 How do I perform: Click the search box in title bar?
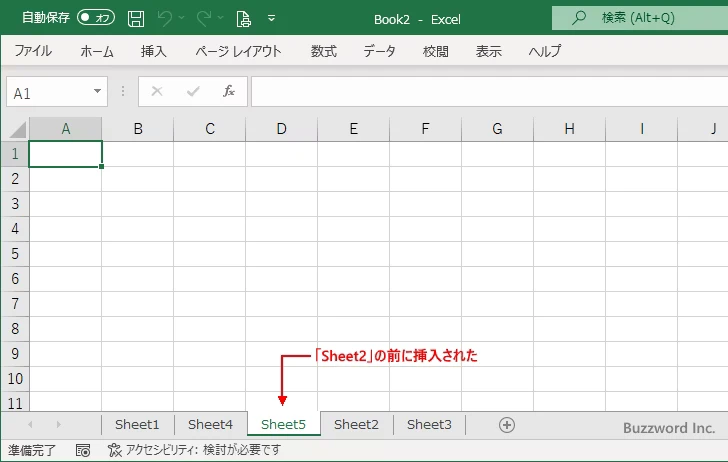tap(640, 18)
